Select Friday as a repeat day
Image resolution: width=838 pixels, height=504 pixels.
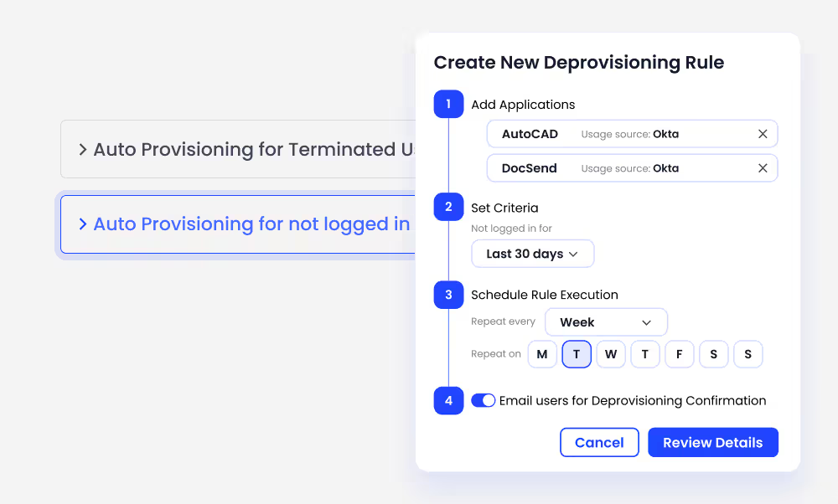tap(680, 354)
